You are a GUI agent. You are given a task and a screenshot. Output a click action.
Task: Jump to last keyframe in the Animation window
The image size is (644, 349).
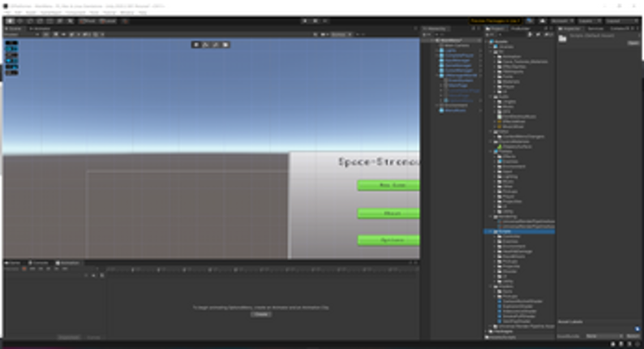point(65,269)
